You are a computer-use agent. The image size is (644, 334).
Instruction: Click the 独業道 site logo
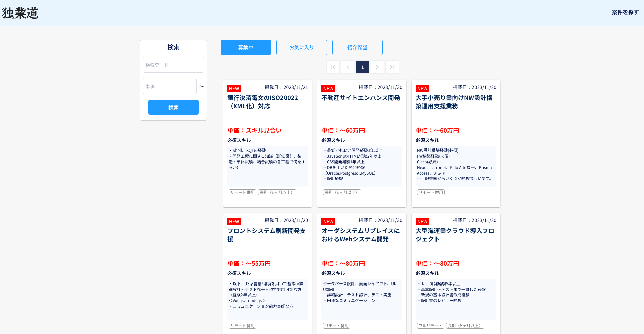pyautogui.click(x=20, y=13)
